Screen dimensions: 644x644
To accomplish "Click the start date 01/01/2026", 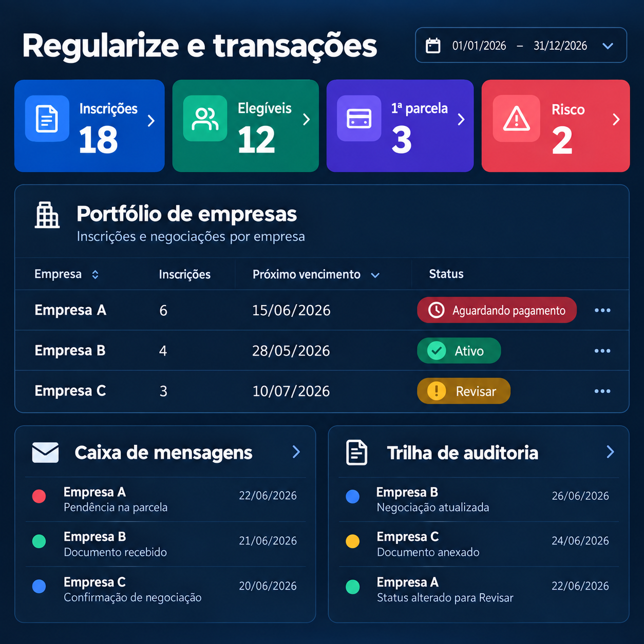I will click(479, 46).
